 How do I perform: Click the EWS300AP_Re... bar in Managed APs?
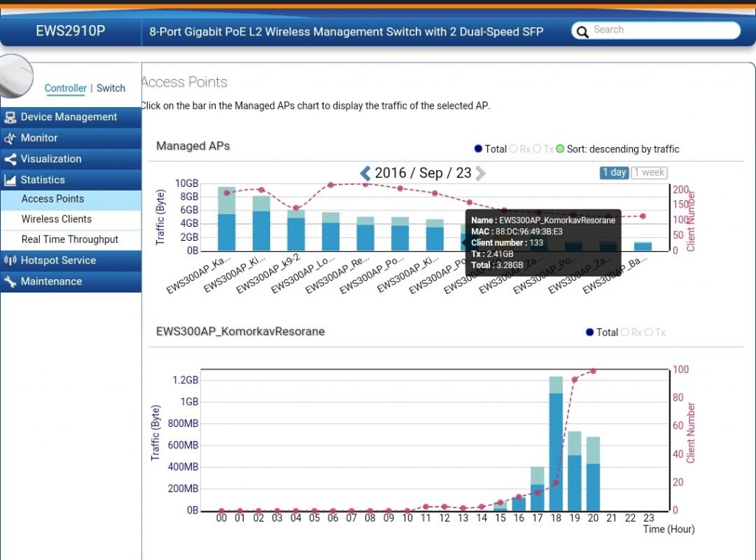(365, 234)
